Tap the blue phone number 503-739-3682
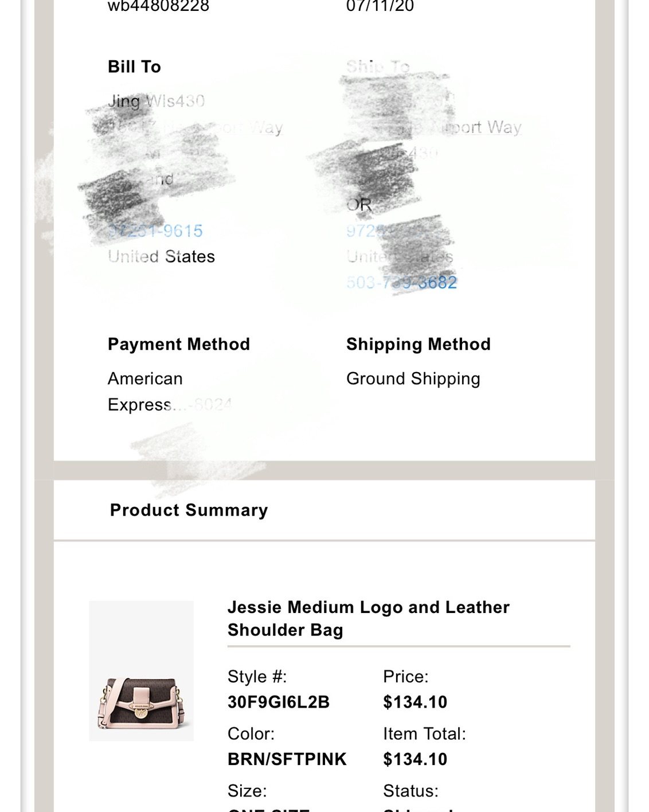 point(401,282)
